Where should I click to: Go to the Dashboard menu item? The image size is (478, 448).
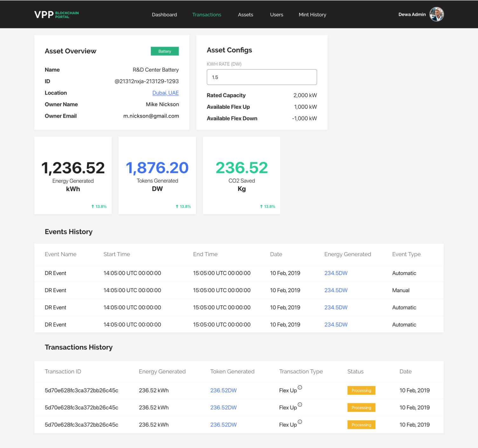(164, 15)
